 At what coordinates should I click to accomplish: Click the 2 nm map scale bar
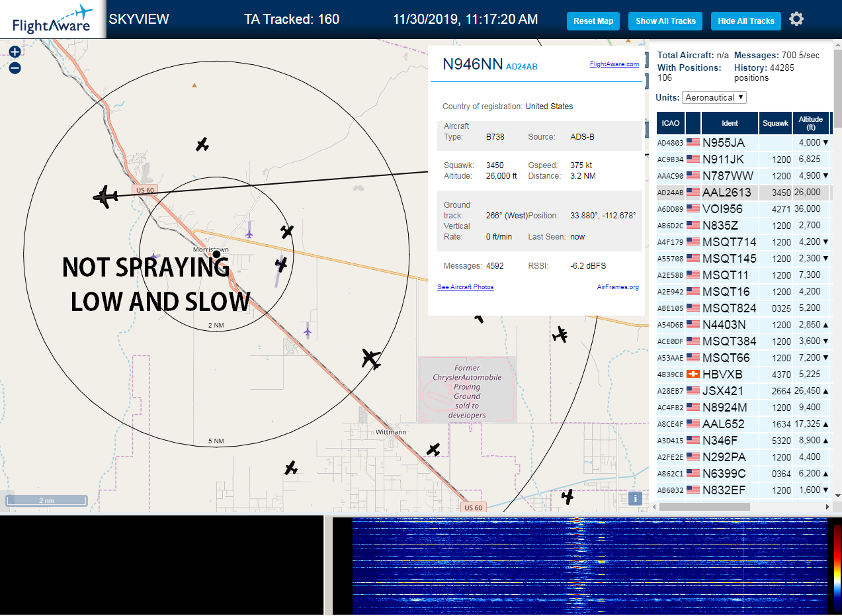tap(46, 501)
